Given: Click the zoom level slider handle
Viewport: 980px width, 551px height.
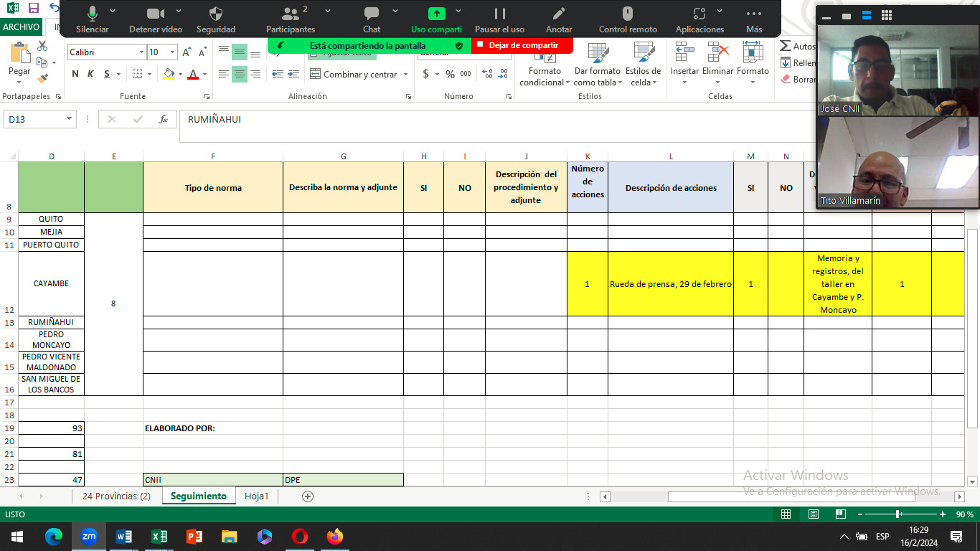Looking at the screenshot, I should [897, 514].
